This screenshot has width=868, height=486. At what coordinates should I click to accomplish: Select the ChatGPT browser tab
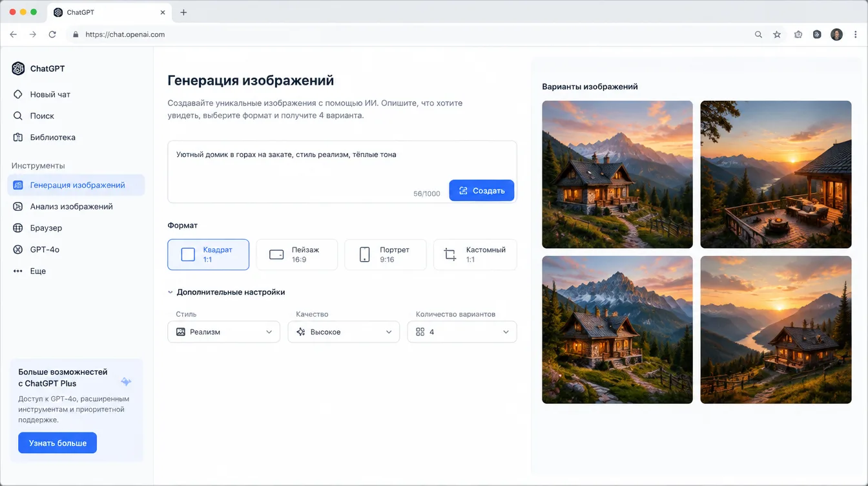tap(110, 12)
